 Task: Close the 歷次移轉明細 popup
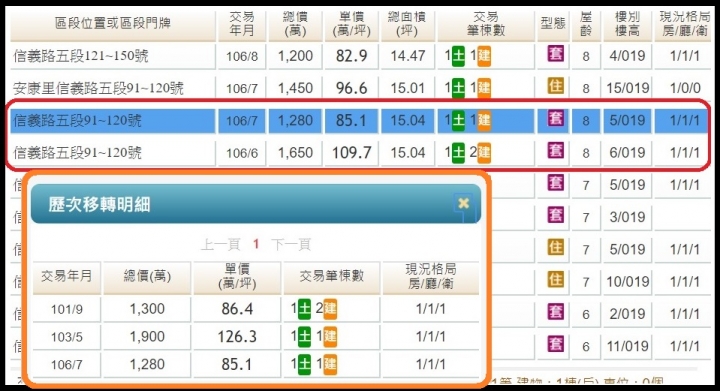[464, 203]
